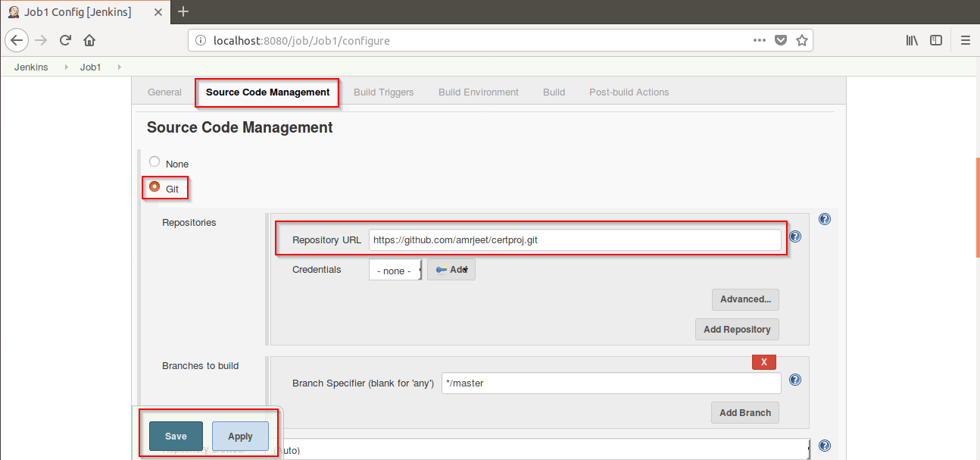Click the Source Code Management heading
Image resolution: width=980 pixels, height=460 pixels.
(x=240, y=127)
